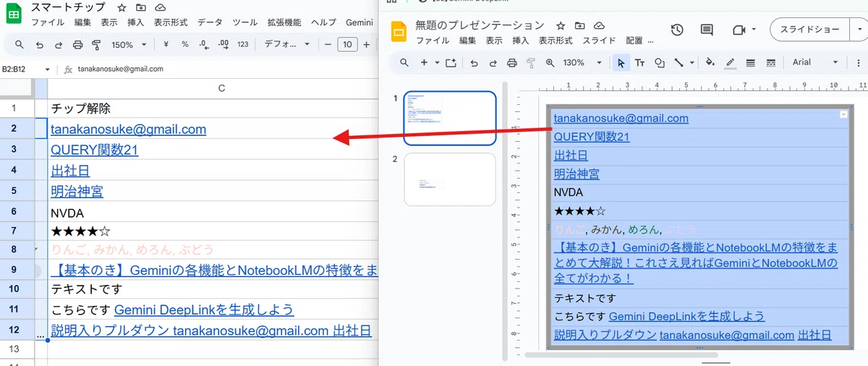Open ツール menu in Sheets
868x366 pixels.
245,22
